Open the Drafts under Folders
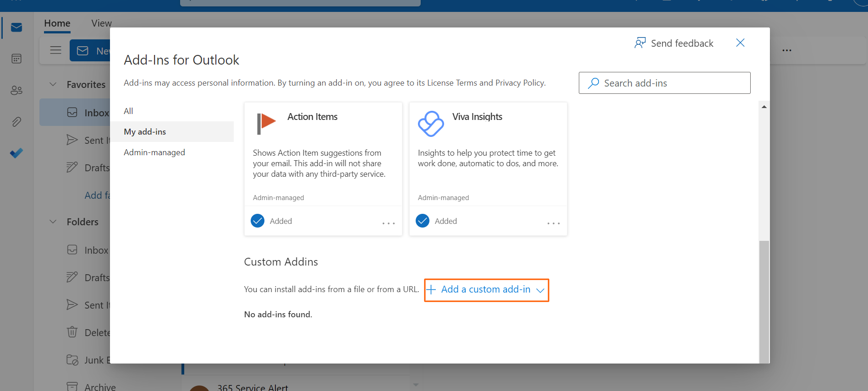Image resolution: width=868 pixels, height=391 pixels. (x=88, y=277)
